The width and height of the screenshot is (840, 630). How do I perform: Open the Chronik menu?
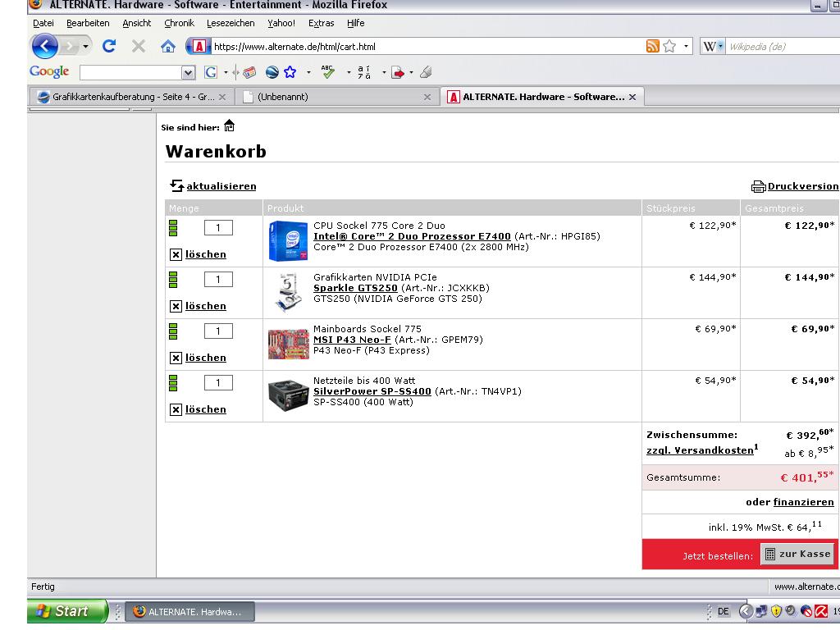pos(179,23)
